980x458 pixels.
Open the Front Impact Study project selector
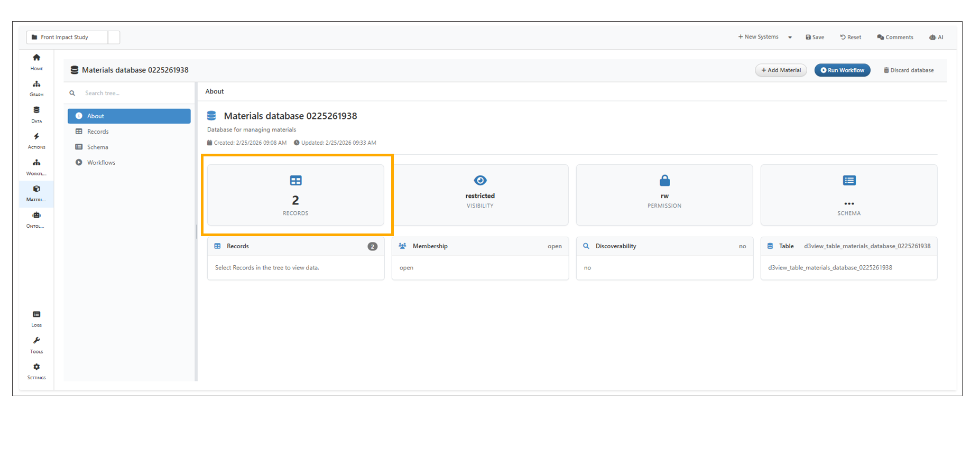click(67, 38)
